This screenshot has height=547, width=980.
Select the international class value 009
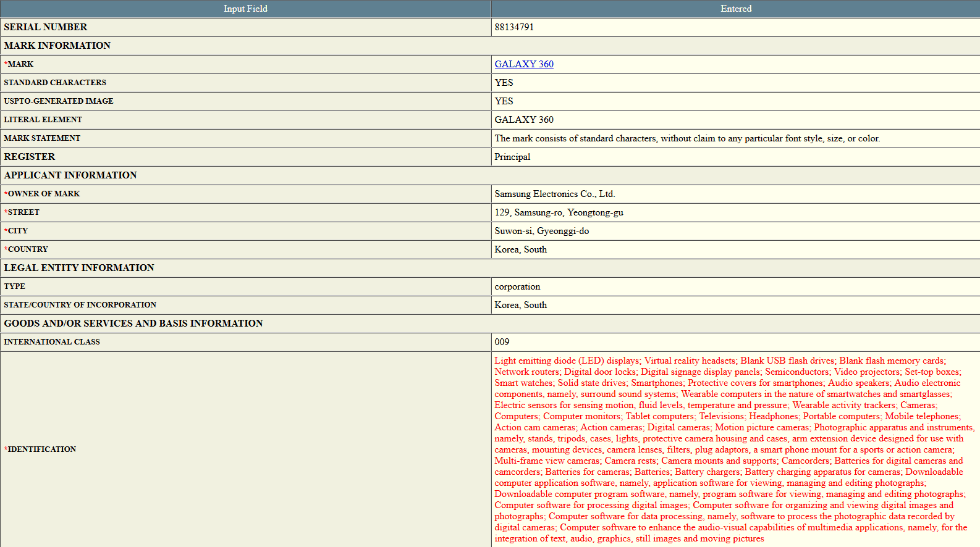tap(502, 342)
